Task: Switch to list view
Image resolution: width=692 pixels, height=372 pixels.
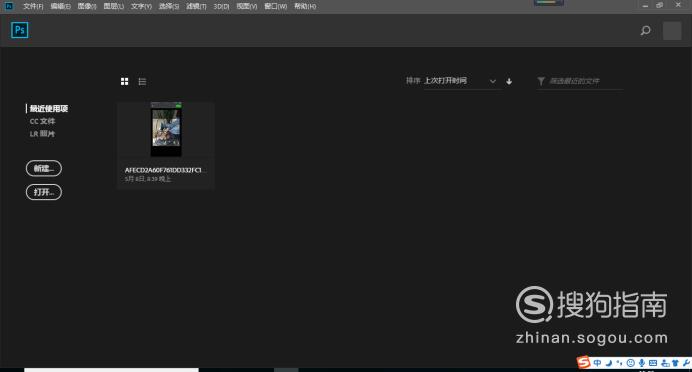Action: [x=142, y=82]
